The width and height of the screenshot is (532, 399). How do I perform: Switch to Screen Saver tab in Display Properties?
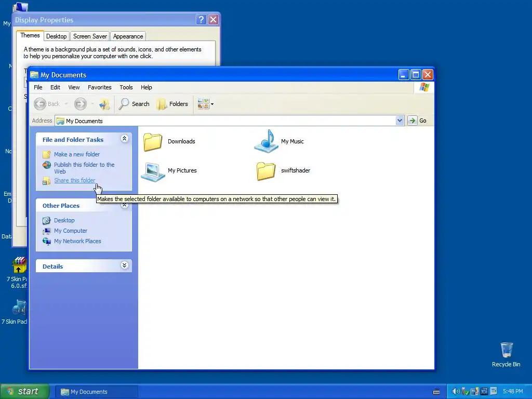[90, 36]
